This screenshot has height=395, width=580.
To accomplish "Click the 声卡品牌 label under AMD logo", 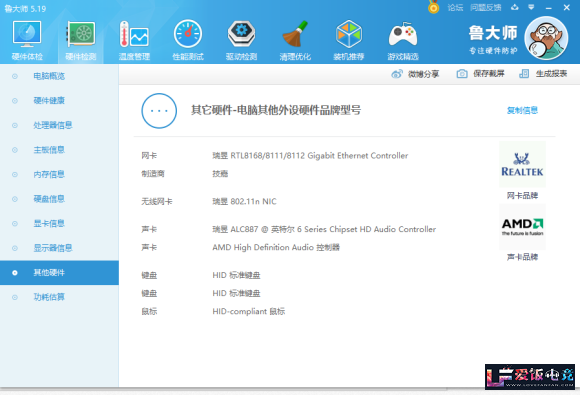I will [522, 257].
